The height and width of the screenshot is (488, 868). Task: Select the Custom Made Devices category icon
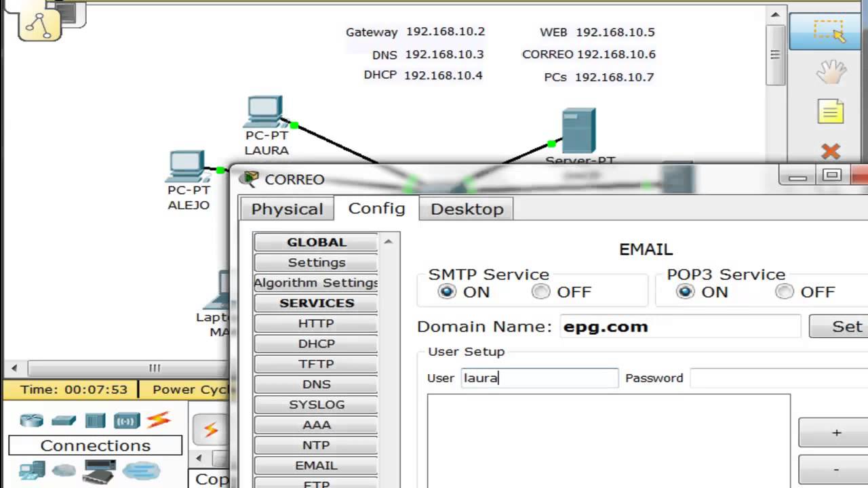[100, 471]
